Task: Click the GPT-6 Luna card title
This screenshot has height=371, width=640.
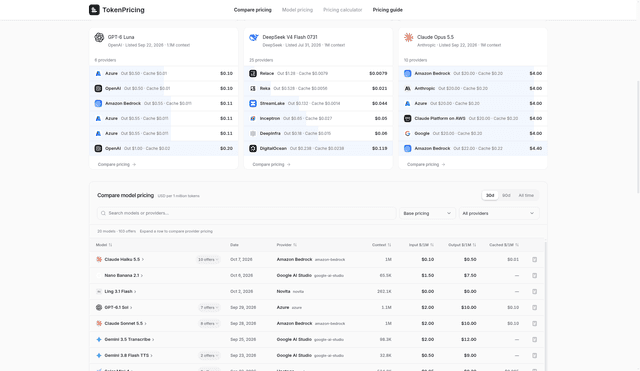Action: tap(121, 37)
